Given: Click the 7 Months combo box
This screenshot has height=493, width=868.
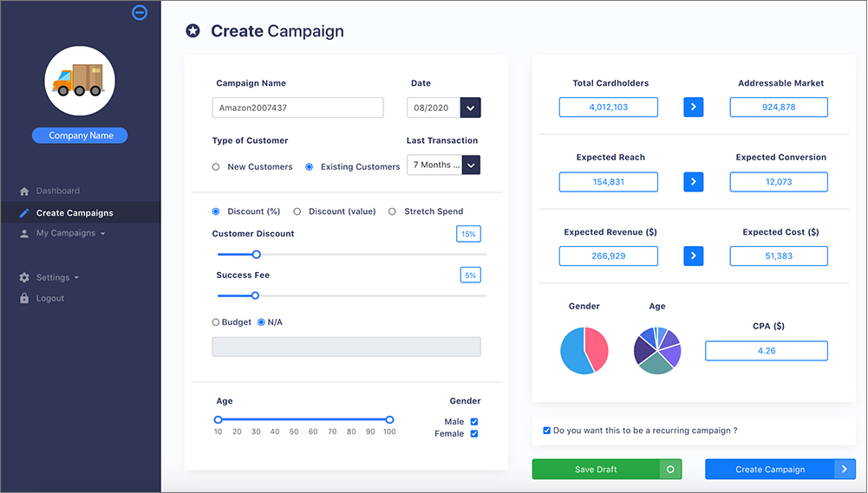Looking at the screenshot, I should click(x=443, y=165).
